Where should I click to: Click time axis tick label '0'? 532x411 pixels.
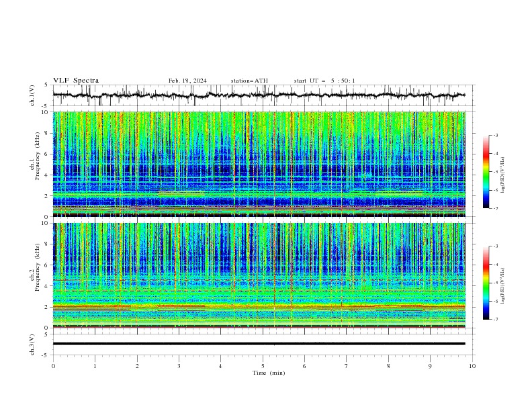[x=53, y=366]
